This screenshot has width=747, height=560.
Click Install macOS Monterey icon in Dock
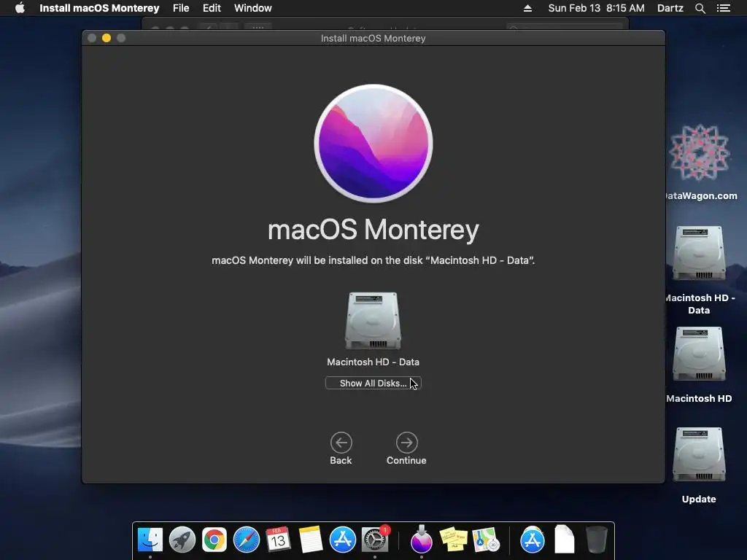(421, 539)
